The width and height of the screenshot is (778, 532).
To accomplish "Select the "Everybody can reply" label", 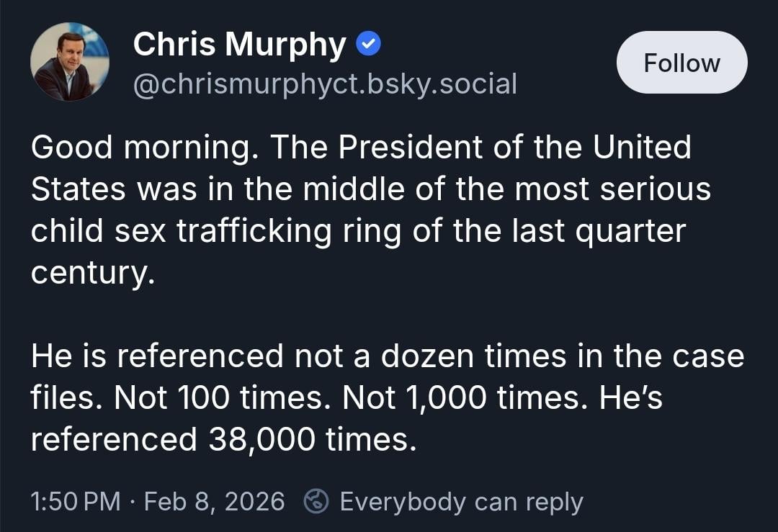I will pyautogui.click(x=461, y=501).
